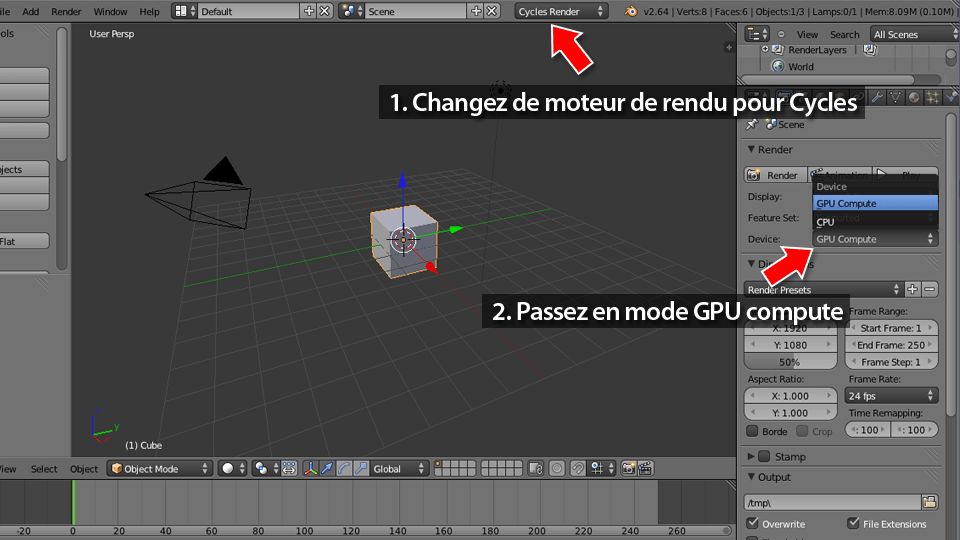Open the outliner Search menu
960x540 pixels.
(x=844, y=34)
